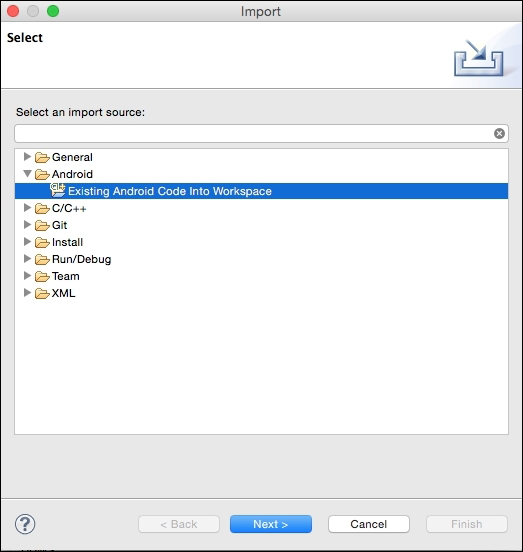This screenshot has height=552, width=523.
Task: Expand the General category arrow
Action: [27, 156]
